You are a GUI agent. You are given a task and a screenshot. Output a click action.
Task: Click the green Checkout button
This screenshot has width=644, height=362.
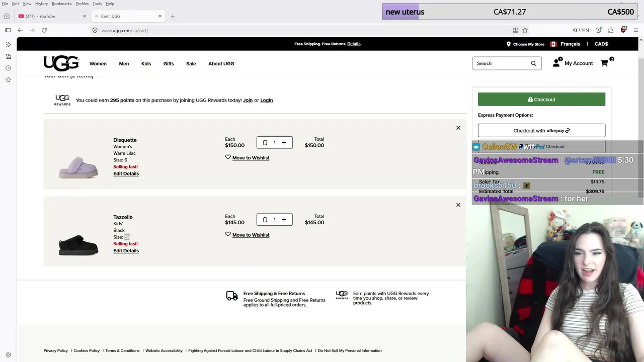[541, 99]
